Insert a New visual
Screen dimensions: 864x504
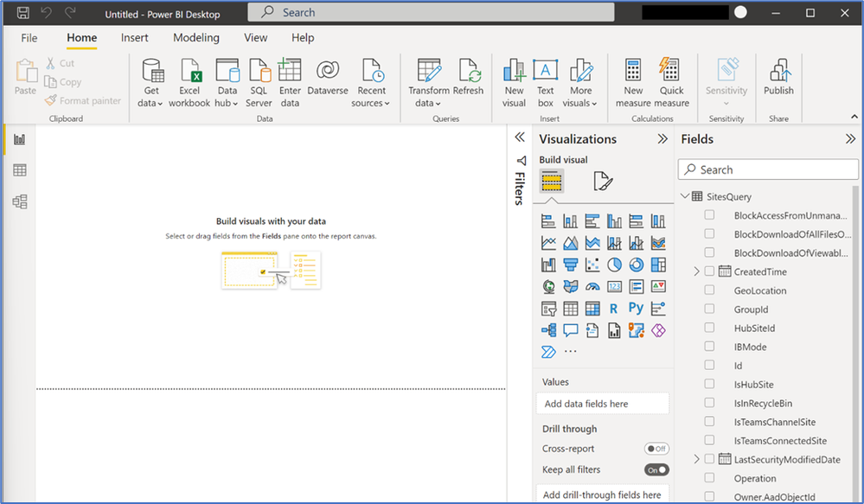tap(514, 83)
